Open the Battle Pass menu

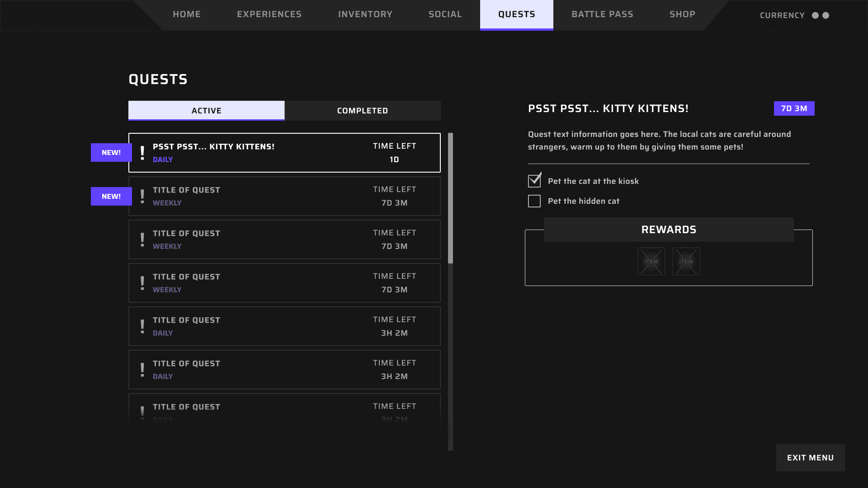602,14
